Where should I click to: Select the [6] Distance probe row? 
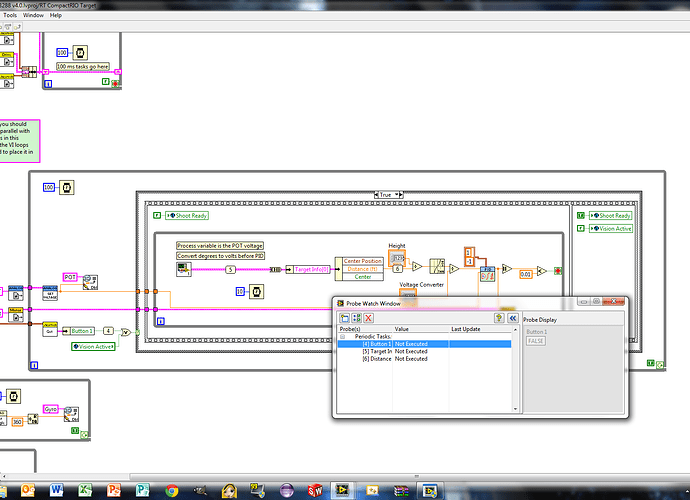pyautogui.click(x=424, y=359)
